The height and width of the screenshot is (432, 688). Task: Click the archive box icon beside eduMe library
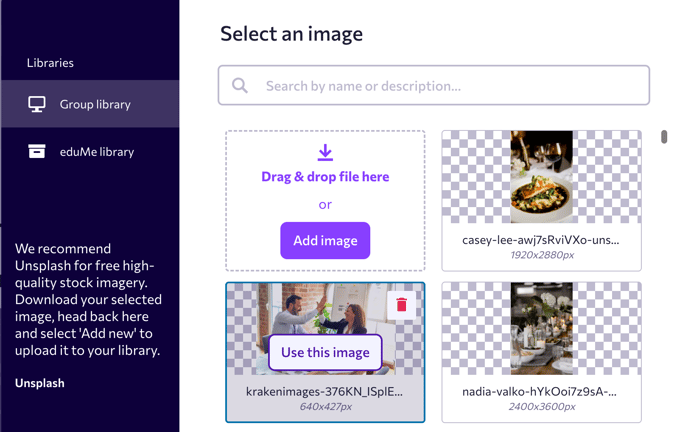37,152
